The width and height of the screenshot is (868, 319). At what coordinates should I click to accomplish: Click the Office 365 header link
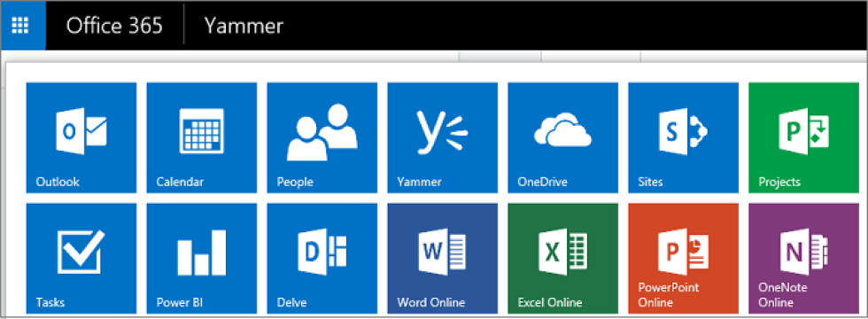pos(114,26)
